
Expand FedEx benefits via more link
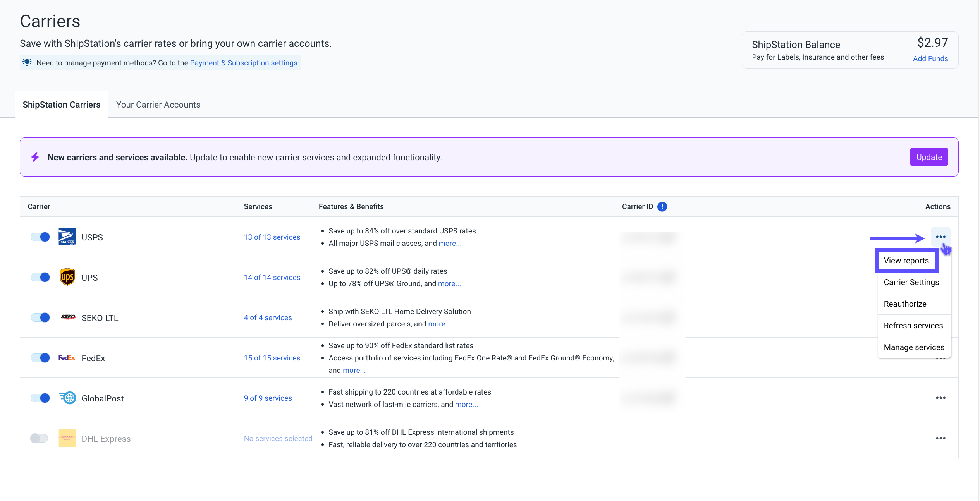(x=354, y=370)
